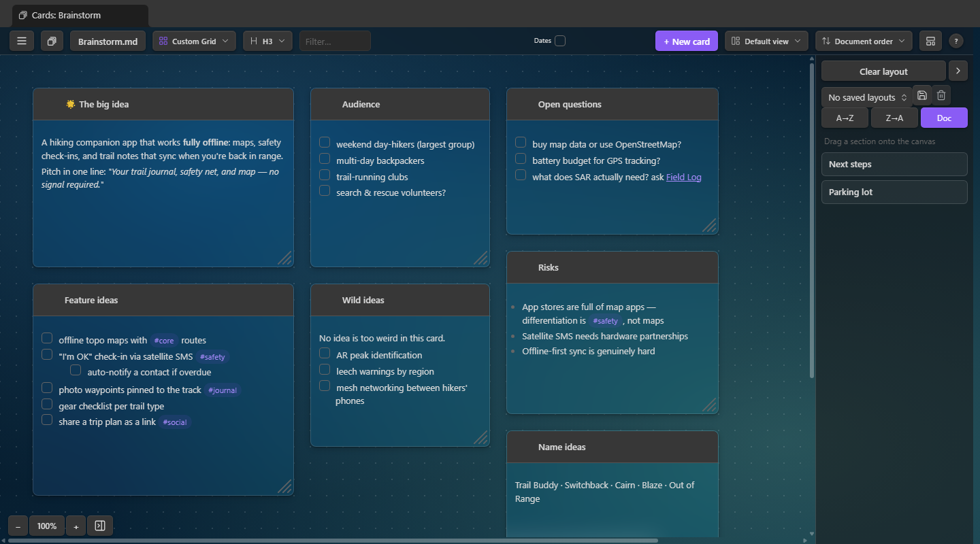Click the fit-to-view icon beside zoom controls
Image resolution: width=980 pixels, height=544 pixels.
click(100, 526)
